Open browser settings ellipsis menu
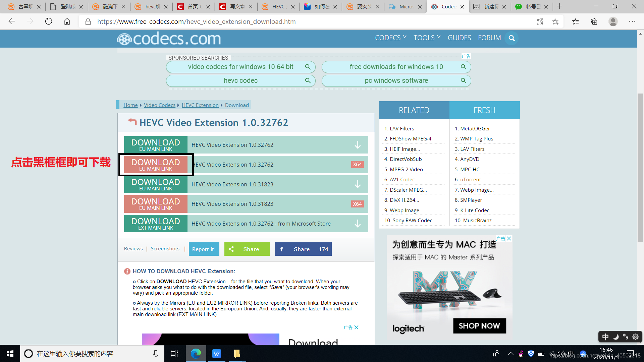 click(632, 21)
